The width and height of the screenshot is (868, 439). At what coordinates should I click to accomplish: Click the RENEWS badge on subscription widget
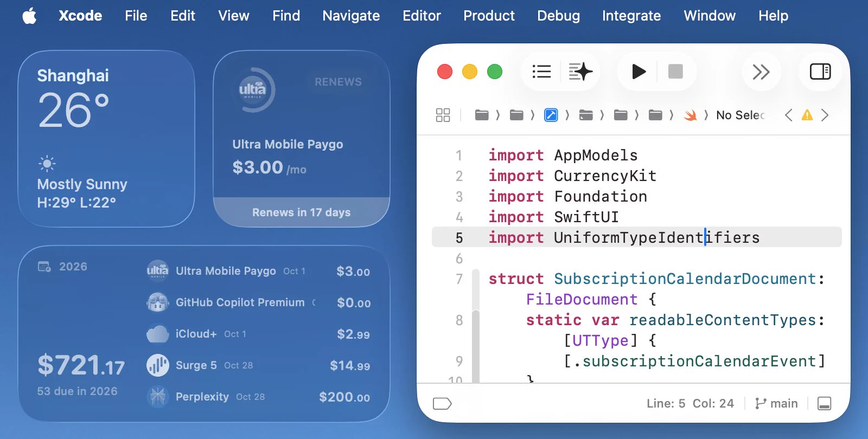pyautogui.click(x=338, y=82)
